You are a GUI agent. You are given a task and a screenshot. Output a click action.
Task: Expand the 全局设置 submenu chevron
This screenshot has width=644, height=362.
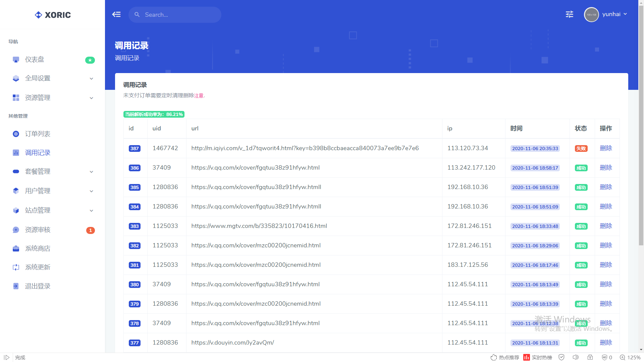[91, 78]
